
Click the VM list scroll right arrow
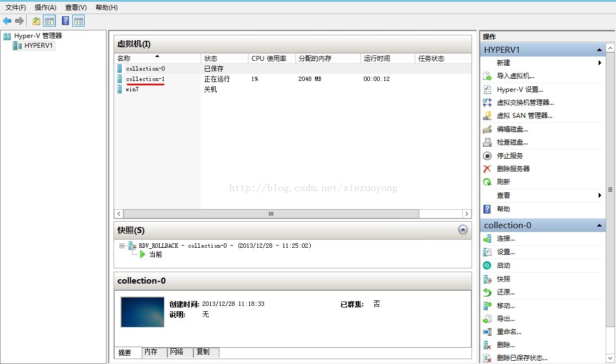467,214
